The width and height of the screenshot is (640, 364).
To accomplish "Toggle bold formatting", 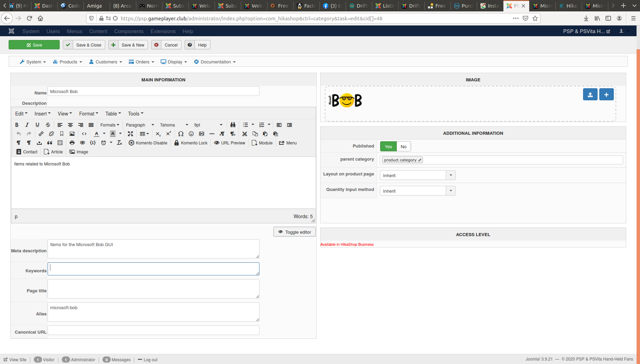I will (17, 125).
